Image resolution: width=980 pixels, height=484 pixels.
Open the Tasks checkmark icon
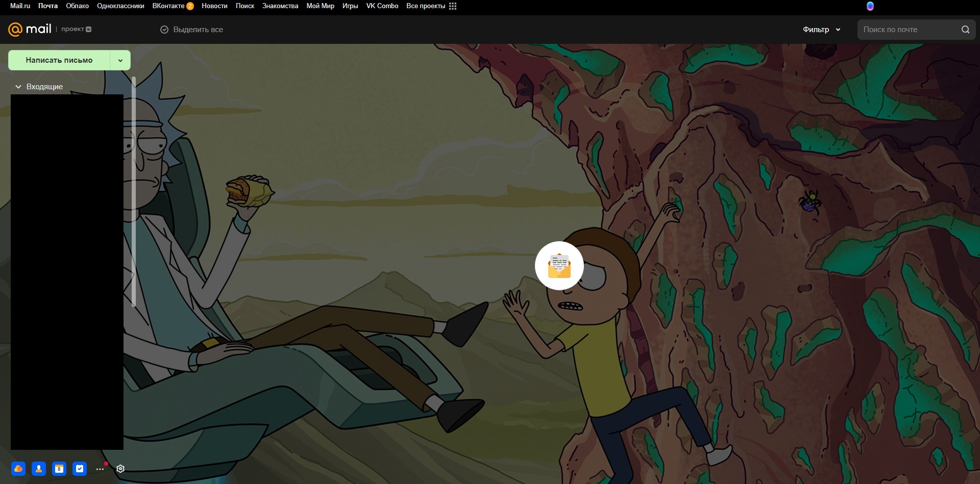[80, 469]
